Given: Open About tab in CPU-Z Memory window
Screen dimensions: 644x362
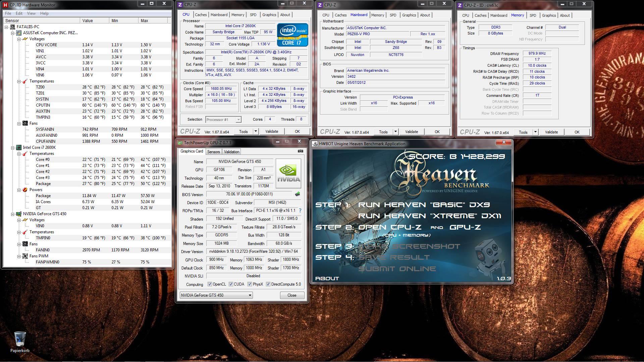Looking at the screenshot, I should (565, 15).
